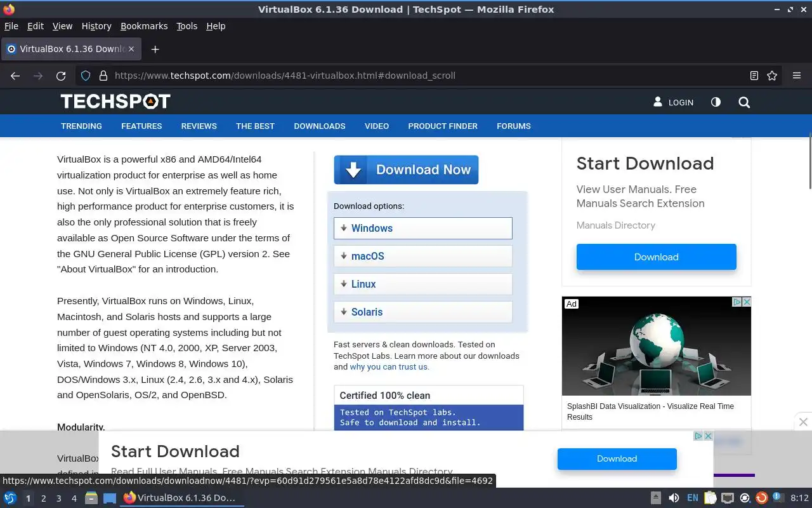This screenshot has height=508, width=812.
Task: Close the globe image ad
Action: 747,302
